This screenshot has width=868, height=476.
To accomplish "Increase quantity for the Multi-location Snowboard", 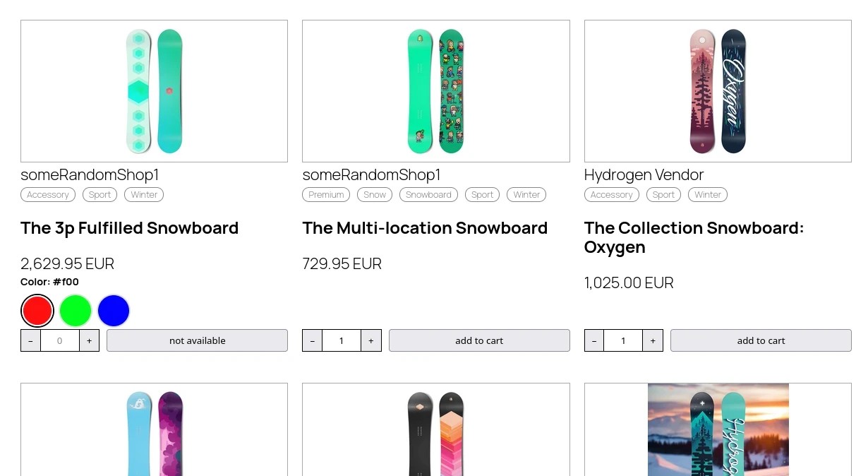I will [x=370, y=340].
